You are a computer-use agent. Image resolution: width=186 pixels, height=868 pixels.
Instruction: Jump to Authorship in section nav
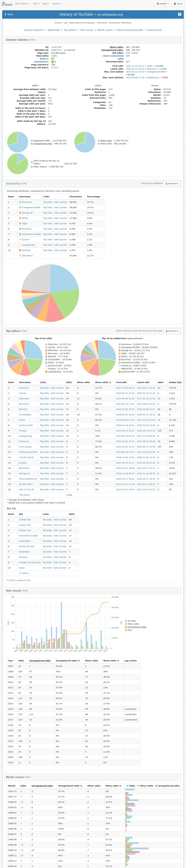pos(54,30)
